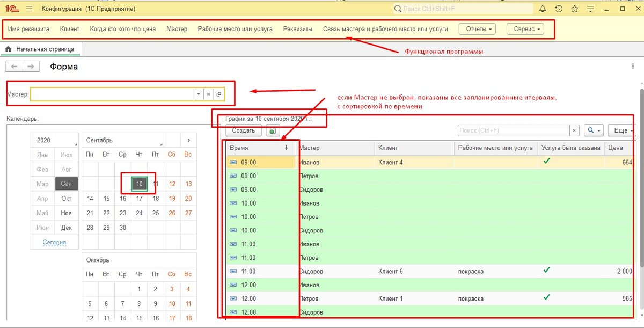Open the Сервис dropdown menu

coord(525,29)
